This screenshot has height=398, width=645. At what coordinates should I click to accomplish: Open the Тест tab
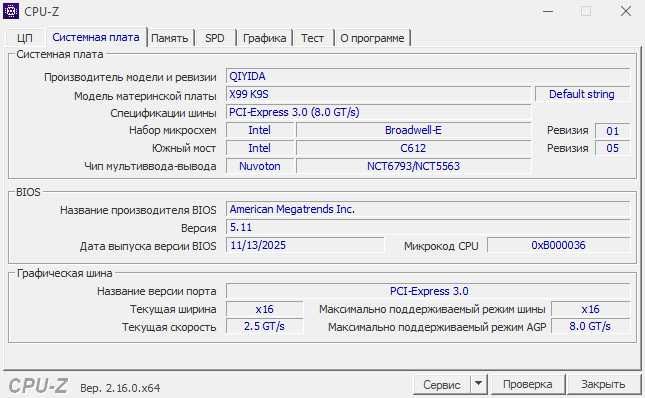point(312,38)
